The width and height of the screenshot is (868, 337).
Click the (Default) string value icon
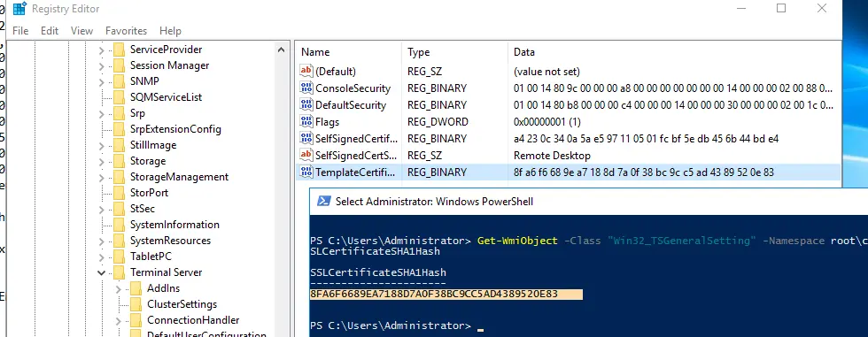pyautogui.click(x=306, y=72)
